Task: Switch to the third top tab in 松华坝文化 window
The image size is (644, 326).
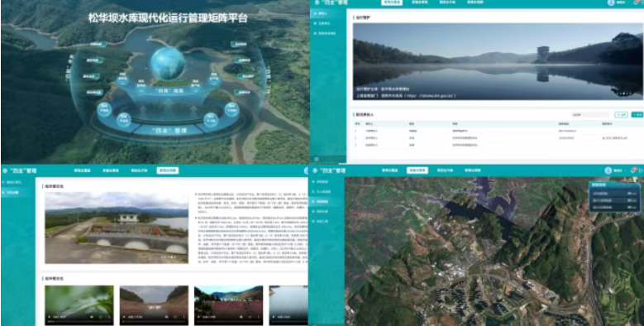Action: [x=139, y=170]
